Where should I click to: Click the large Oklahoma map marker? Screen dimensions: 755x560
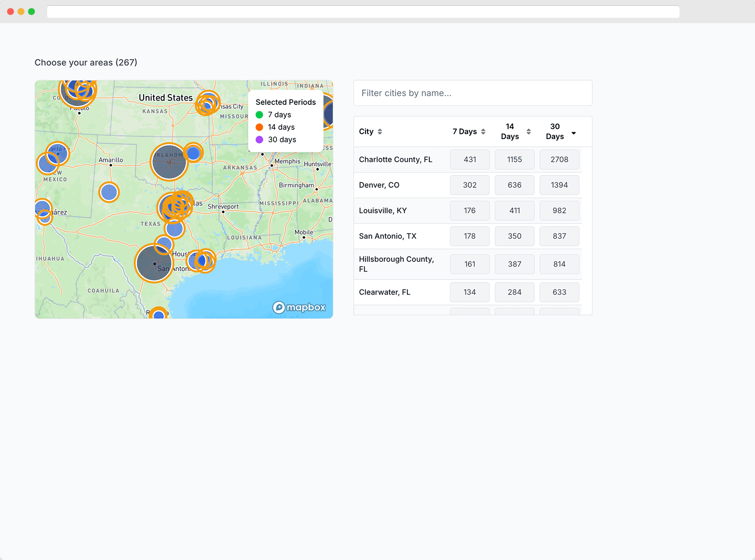point(169,162)
